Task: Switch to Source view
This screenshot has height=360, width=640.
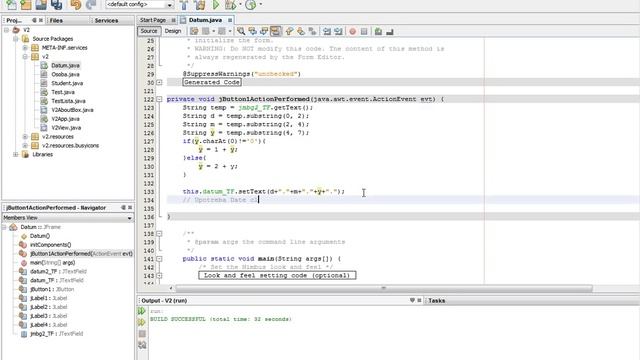Action: tap(149, 31)
